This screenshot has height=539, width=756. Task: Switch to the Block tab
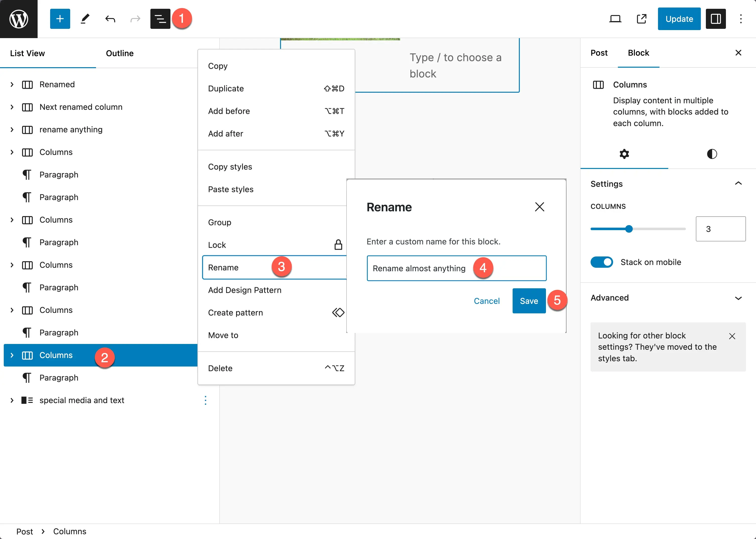(x=639, y=53)
